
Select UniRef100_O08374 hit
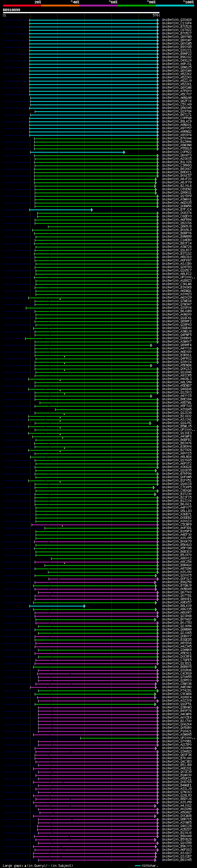177,213
